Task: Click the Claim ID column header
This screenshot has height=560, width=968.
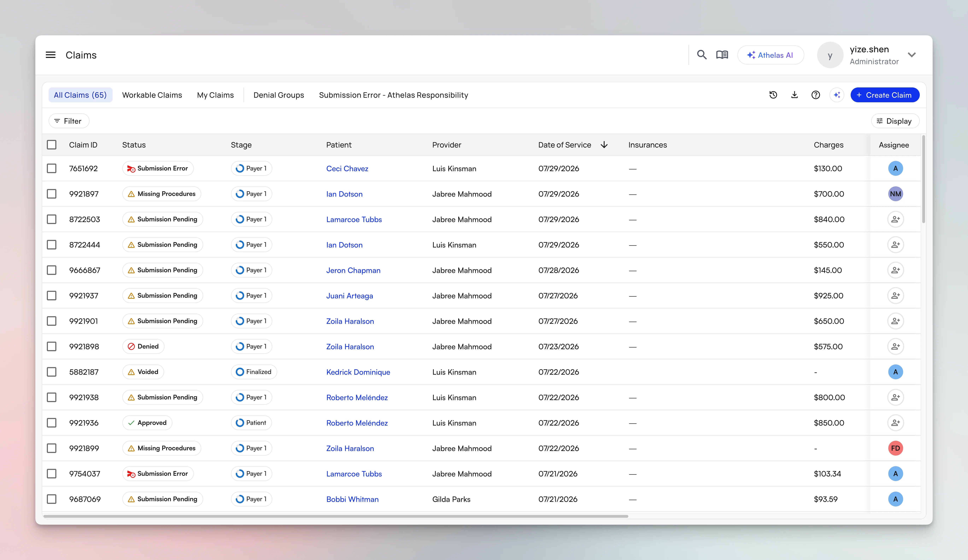Action: pyautogui.click(x=83, y=145)
